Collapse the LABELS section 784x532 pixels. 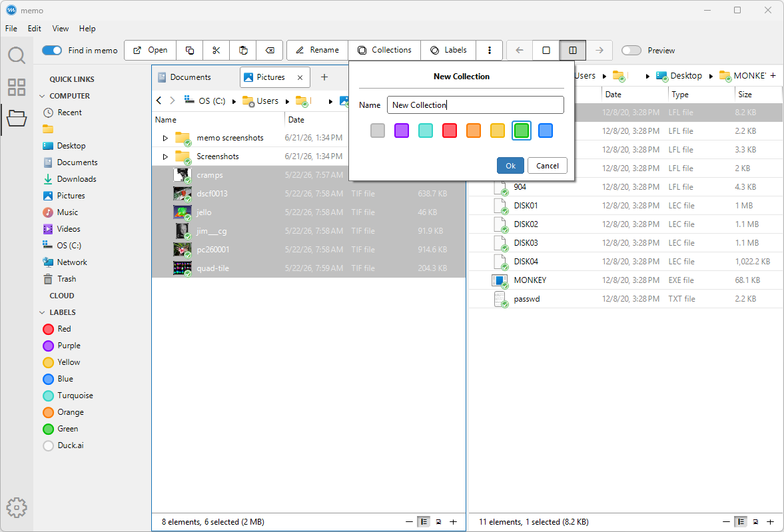(42, 312)
